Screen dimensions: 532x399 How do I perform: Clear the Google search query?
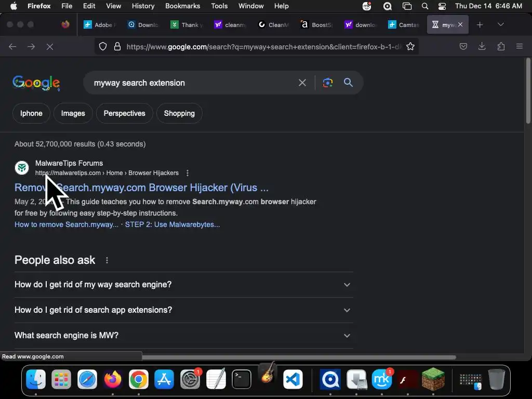(x=302, y=83)
